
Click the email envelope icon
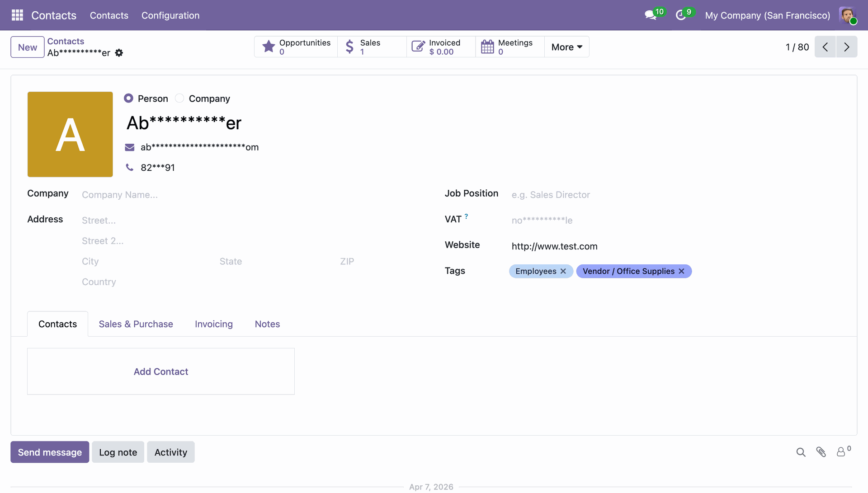pos(130,147)
